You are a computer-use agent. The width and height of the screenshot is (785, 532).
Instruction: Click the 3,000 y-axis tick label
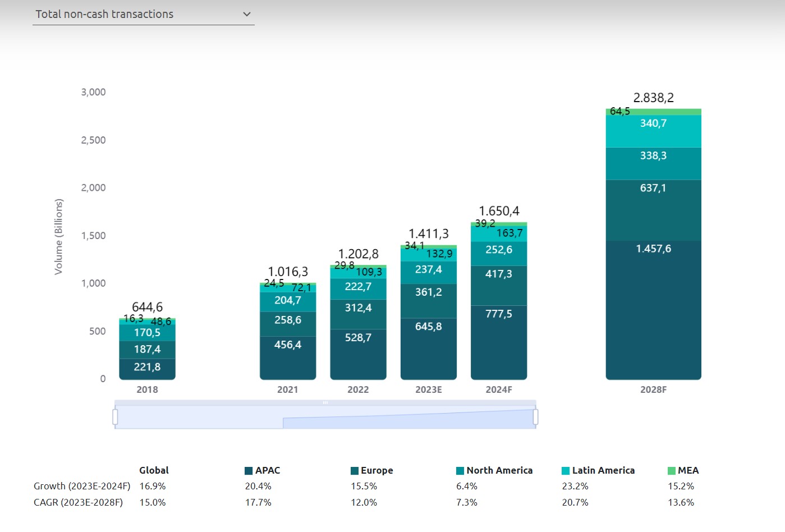93,92
